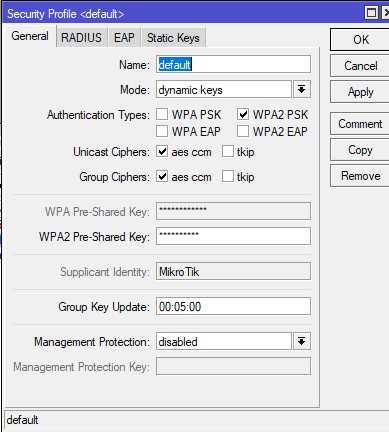This screenshot has height=432, width=389.
Task: Go to the General tab
Action: (30, 36)
